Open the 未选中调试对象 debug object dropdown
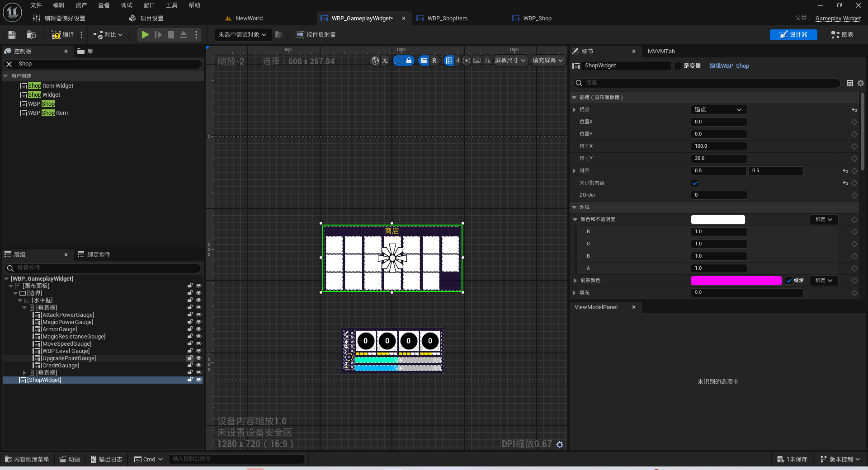 click(x=242, y=35)
